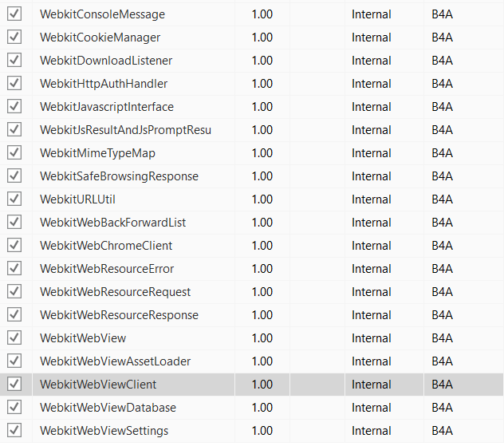Click the Internal cell for WebkitWebResourceResponse
The image size is (504, 446).
coord(372,315)
